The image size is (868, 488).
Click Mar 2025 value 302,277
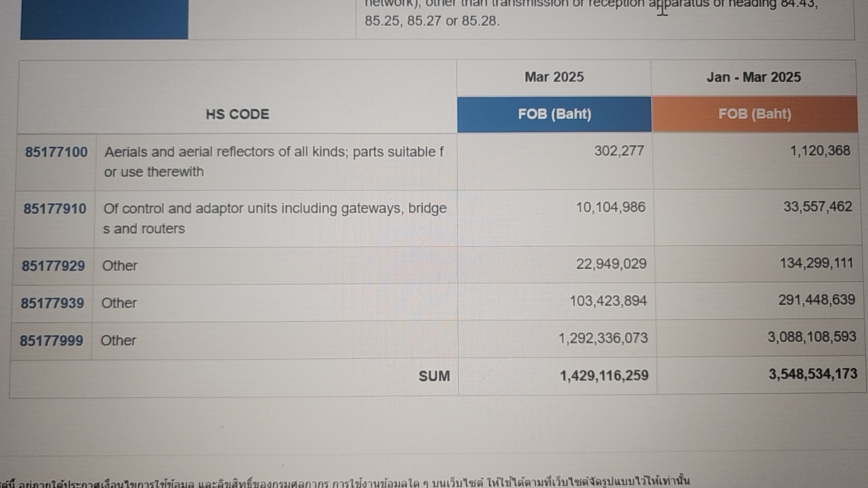619,150
